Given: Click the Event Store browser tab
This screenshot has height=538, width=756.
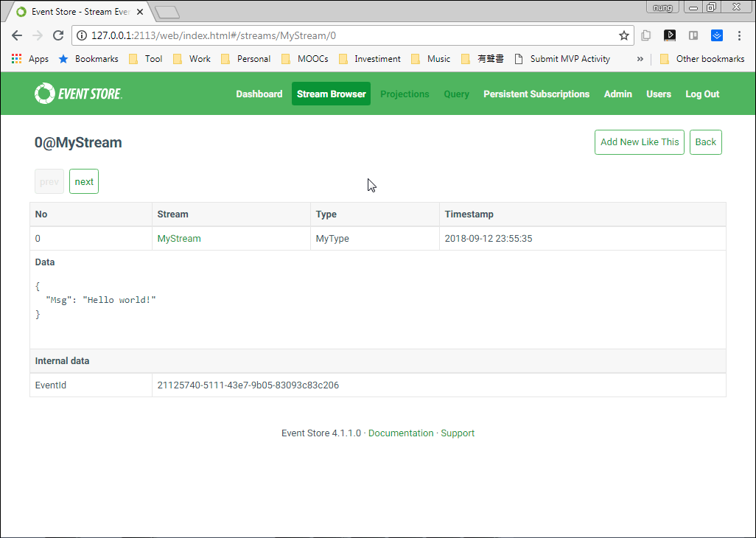Looking at the screenshot, I should pos(80,12).
